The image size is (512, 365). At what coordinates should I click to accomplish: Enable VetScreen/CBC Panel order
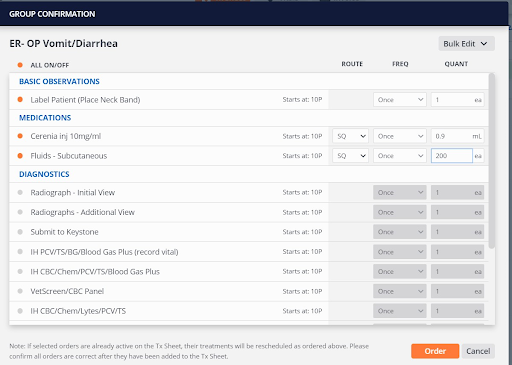click(x=20, y=291)
